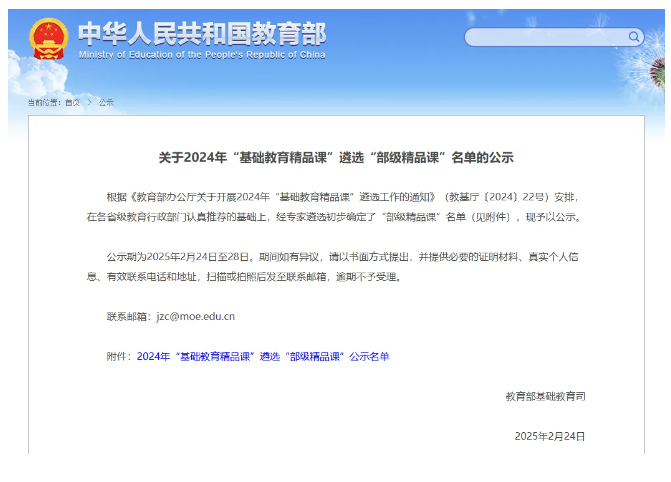Click the national emblem logo
This screenshot has height=482, width=671.
coord(49,39)
